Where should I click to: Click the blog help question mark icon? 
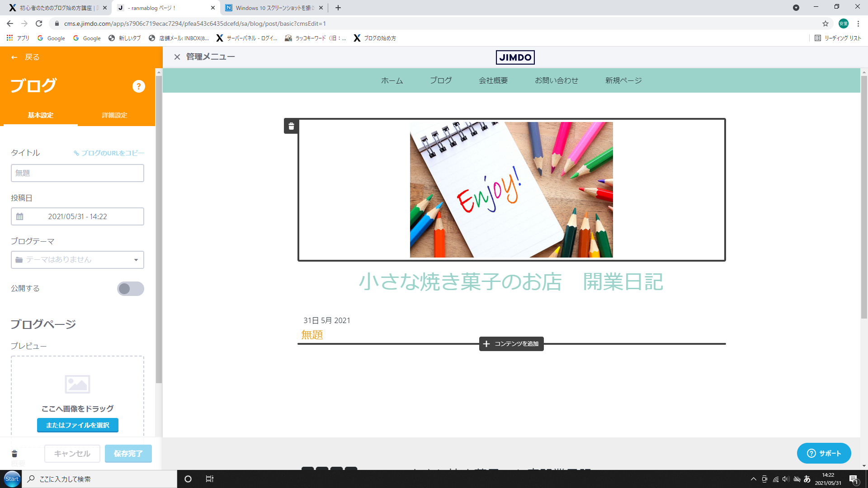pos(138,86)
